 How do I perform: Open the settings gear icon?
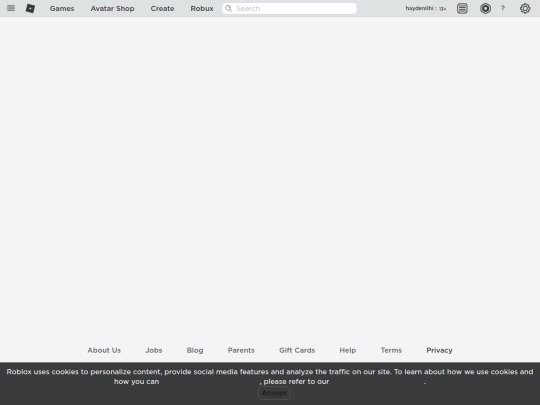[x=525, y=8]
